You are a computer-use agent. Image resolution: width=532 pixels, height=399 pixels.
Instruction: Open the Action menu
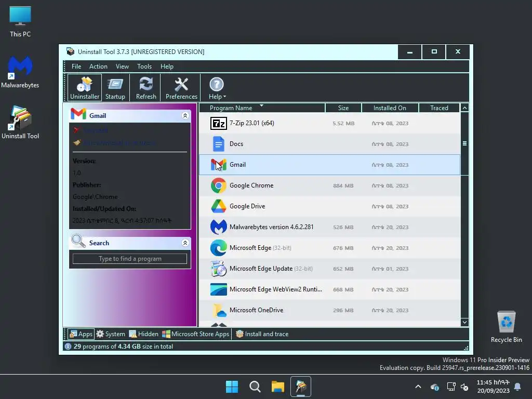pyautogui.click(x=98, y=66)
